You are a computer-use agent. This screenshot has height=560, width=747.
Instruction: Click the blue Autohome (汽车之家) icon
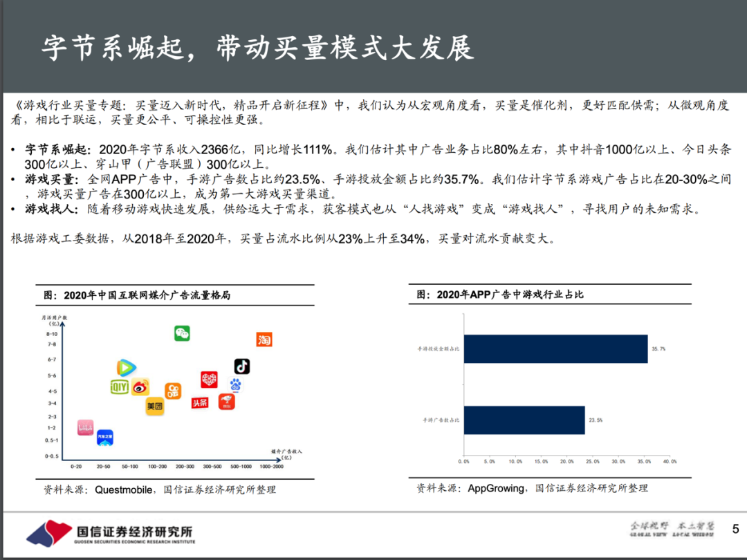pos(104,436)
